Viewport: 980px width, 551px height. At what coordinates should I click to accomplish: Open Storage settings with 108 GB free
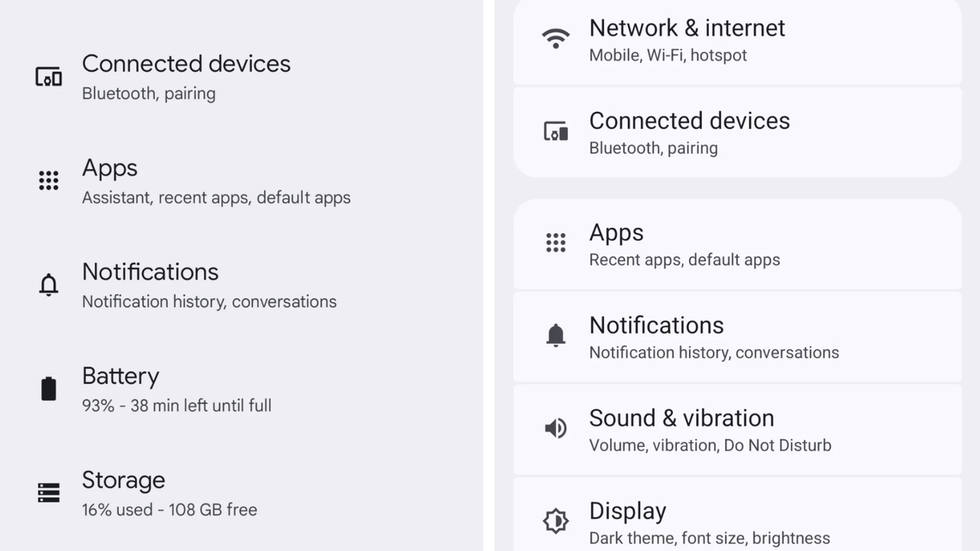(169, 493)
